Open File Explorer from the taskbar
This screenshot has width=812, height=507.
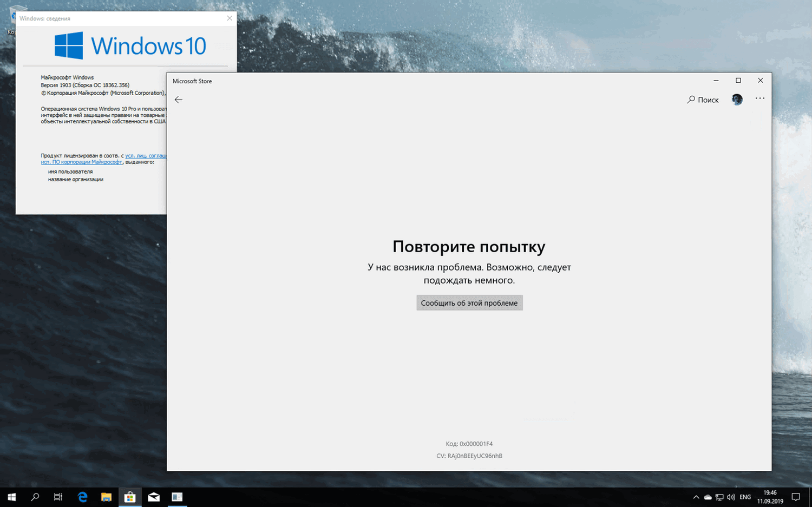[x=106, y=497]
